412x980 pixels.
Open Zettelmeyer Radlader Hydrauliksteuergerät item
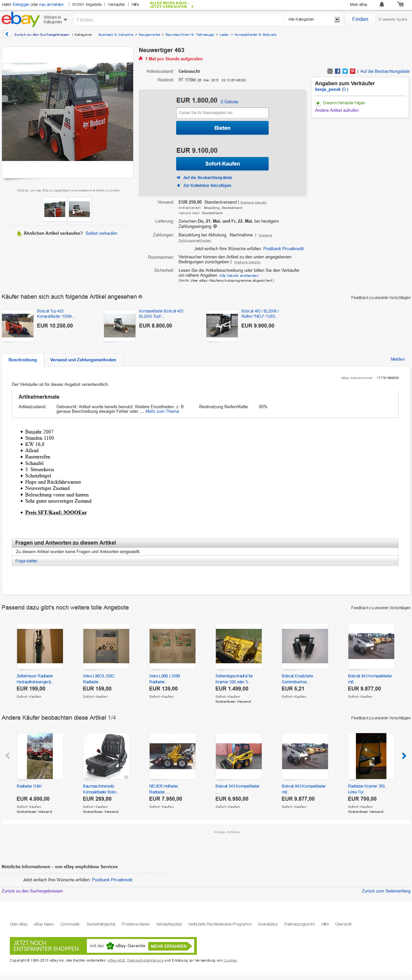click(x=35, y=679)
